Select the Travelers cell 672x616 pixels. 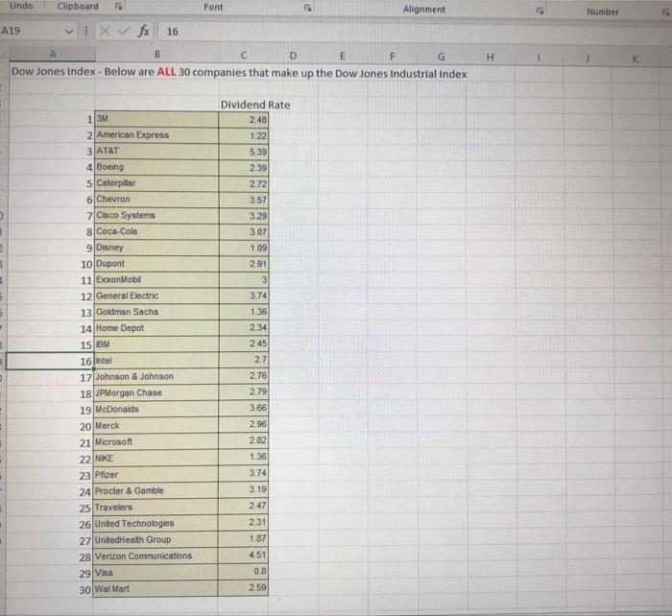pos(156,508)
